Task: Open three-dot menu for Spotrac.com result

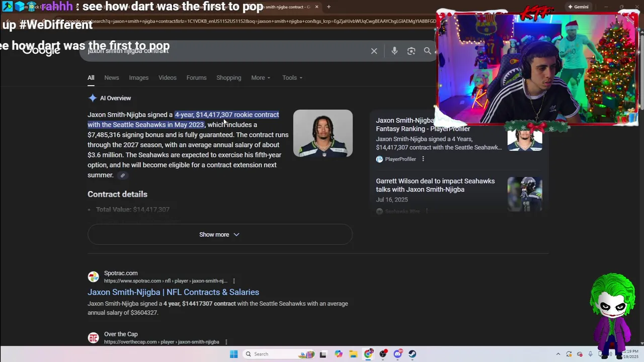Action: (234, 281)
